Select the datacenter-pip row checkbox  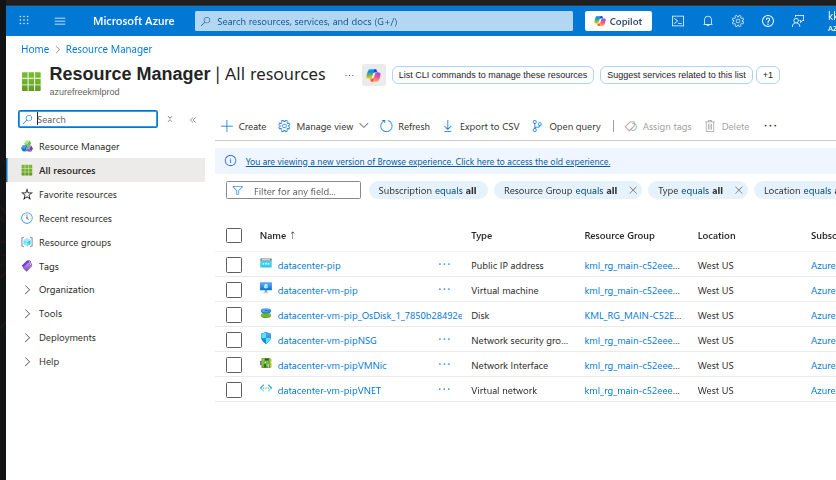click(x=234, y=265)
